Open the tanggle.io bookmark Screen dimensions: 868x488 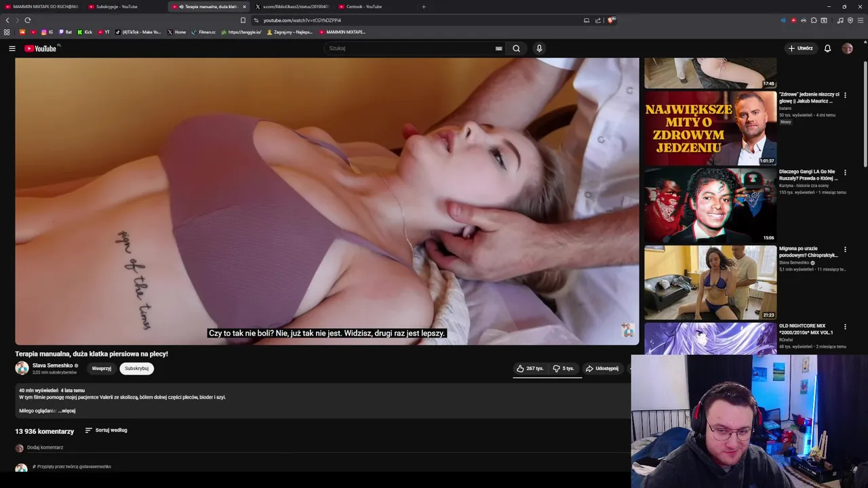click(x=241, y=32)
